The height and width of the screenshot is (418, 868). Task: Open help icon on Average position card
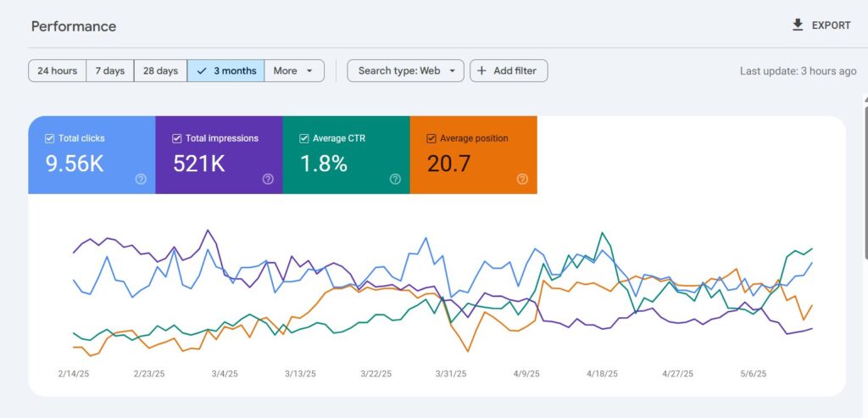pos(522,179)
